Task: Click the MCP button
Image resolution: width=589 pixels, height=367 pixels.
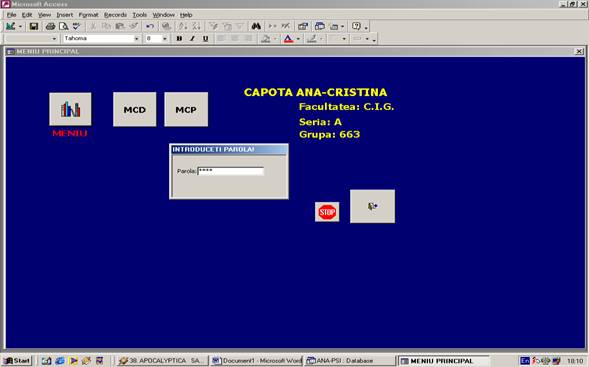Action: pos(186,110)
